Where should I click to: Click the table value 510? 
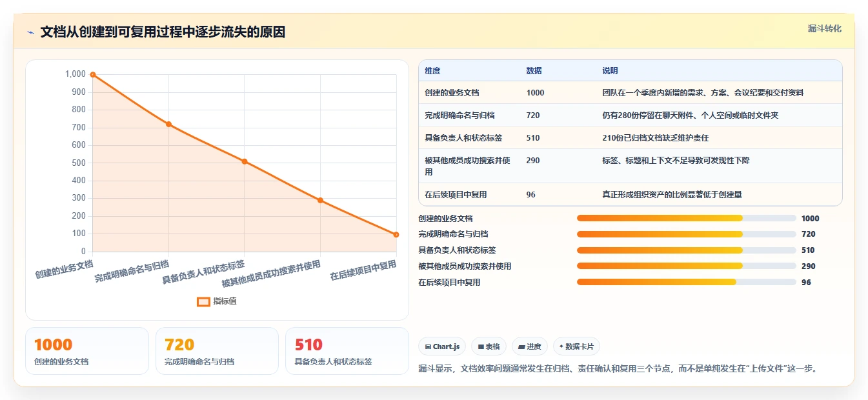click(x=533, y=138)
